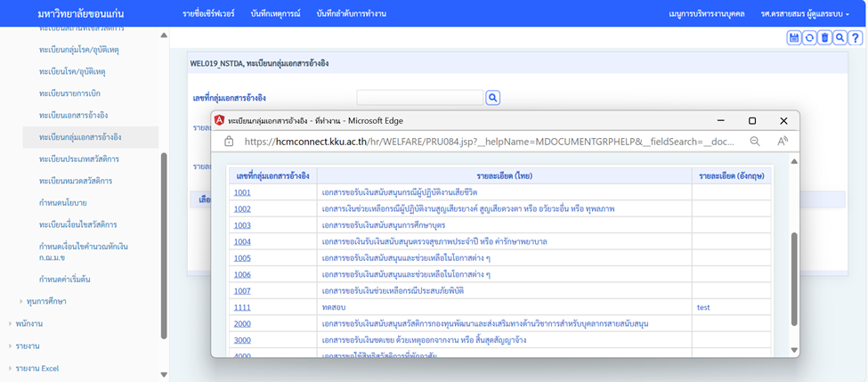Click the site info lock icon in popup

tap(228, 141)
